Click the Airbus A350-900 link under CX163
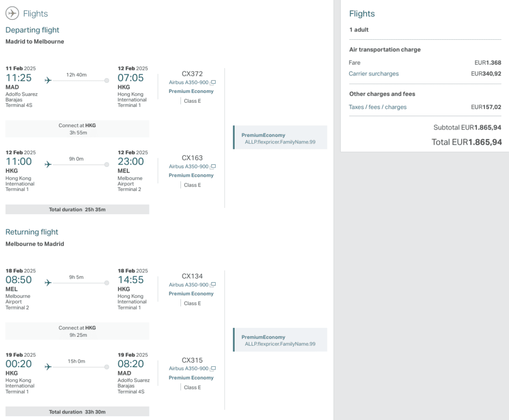The height and width of the screenshot is (420, 509). pyautogui.click(x=189, y=167)
